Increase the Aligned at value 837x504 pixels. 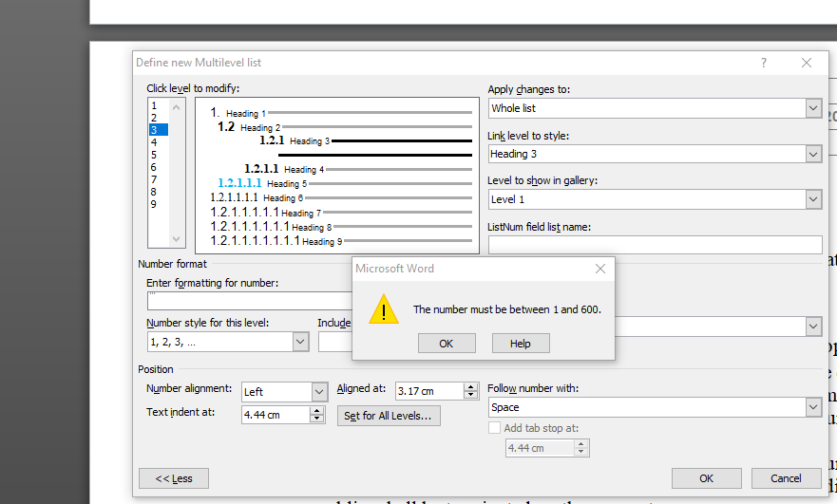click(x=470, y=387)
